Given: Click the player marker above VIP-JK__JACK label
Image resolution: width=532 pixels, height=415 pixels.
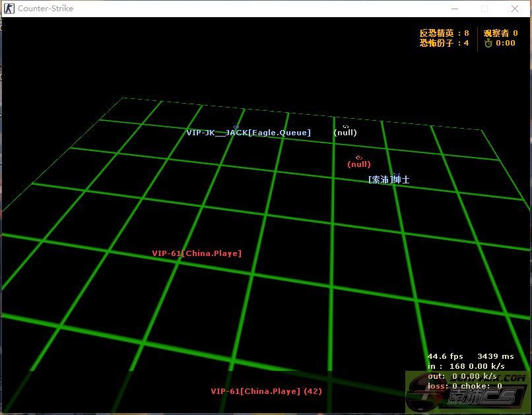Looking at the screenshot, I should click(236, 127).
